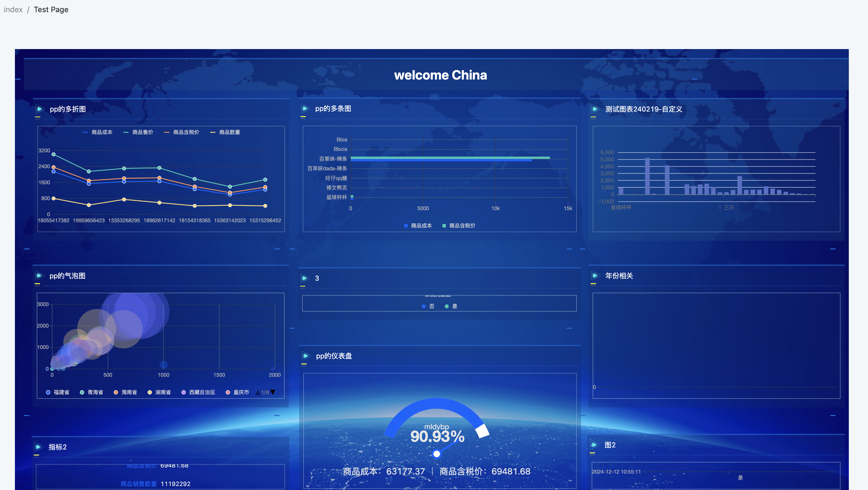Click play icon beside pp的仪表盘 title
868x490 pixels.
(x=306, y=356)
